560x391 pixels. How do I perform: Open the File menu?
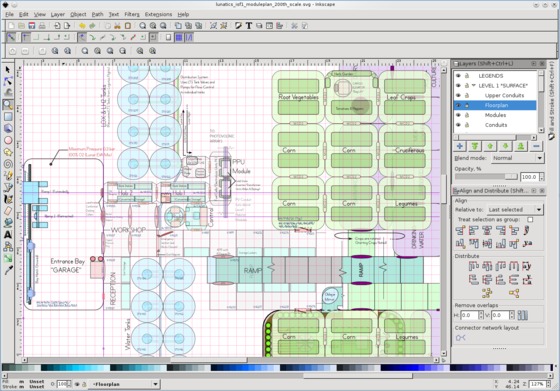pyautogui.click(x=9, y=14)
